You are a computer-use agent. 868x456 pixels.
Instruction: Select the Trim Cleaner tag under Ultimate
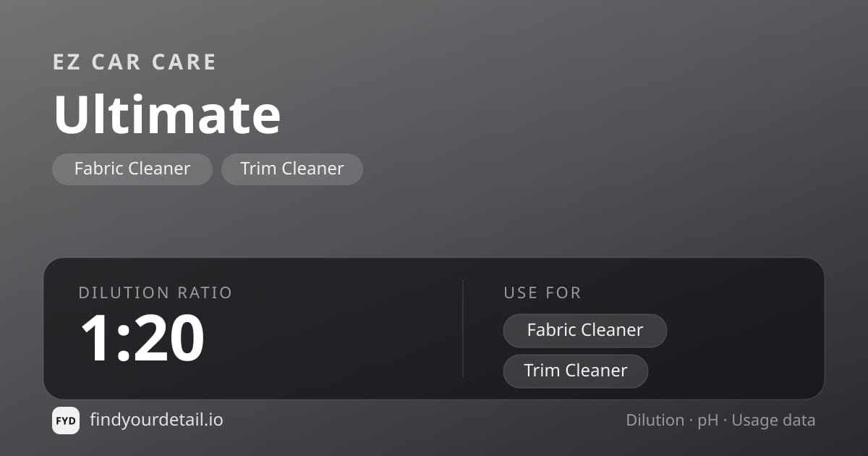click(292, 169)
